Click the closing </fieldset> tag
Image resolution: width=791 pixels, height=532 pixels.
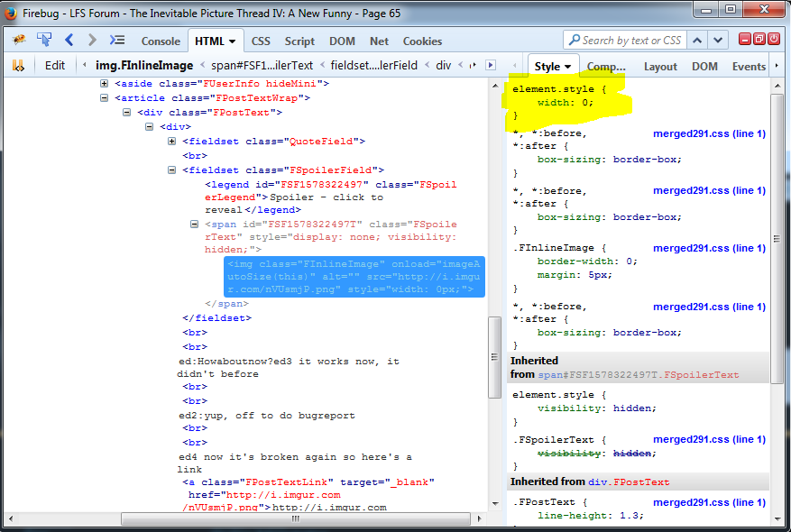(x=217, y=317)
